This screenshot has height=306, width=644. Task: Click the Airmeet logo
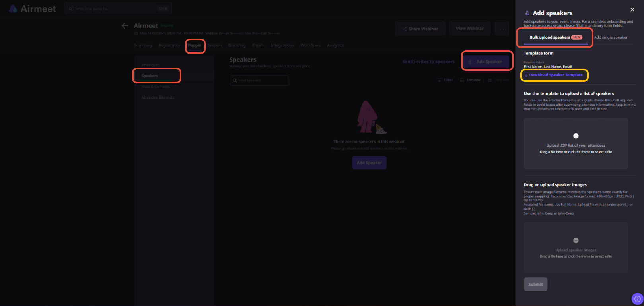pyautogui.click(x=32, y=9)
